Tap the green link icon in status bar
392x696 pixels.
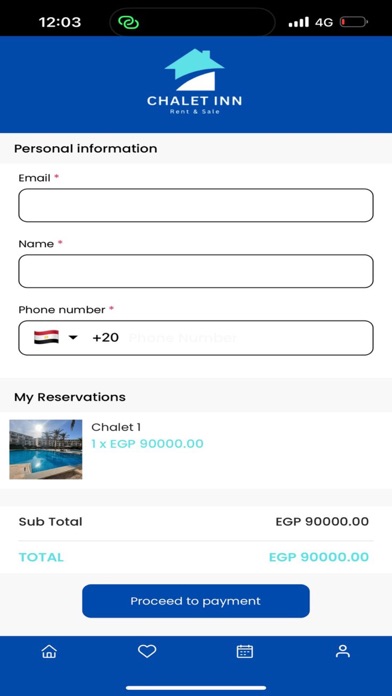[129, 22]
